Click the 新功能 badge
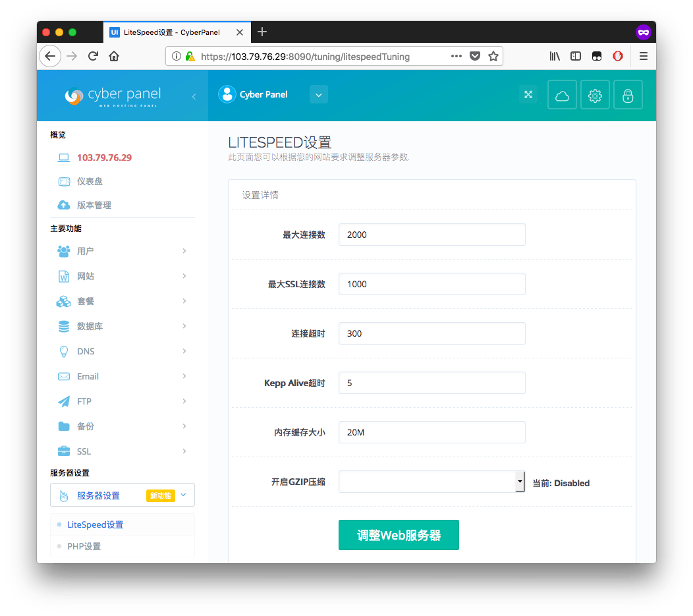 tap(161, 496)
